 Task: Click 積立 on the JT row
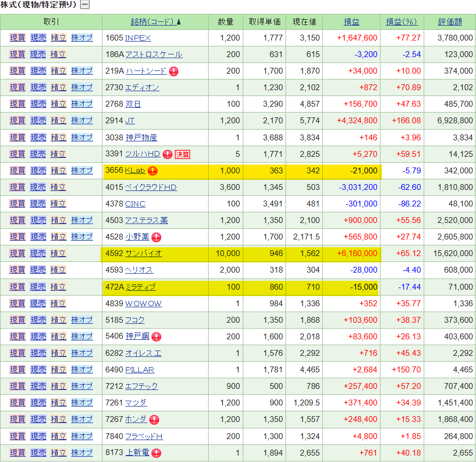coord(58,121)
